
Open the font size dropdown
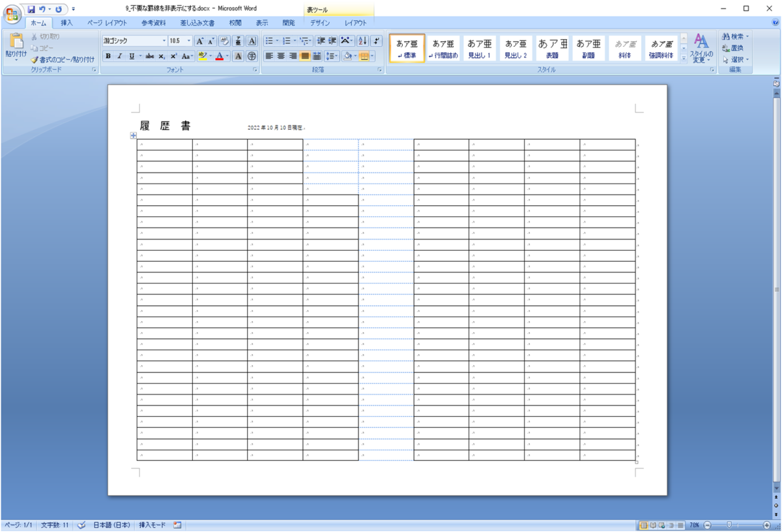coord(189,40)
